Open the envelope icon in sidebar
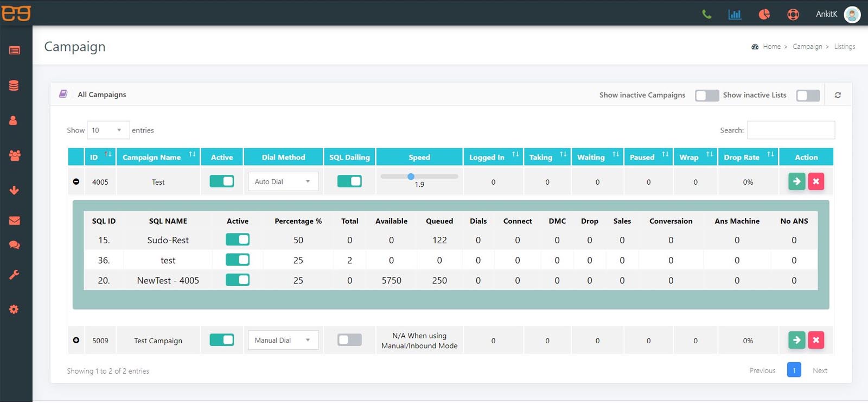 [15, 221]
